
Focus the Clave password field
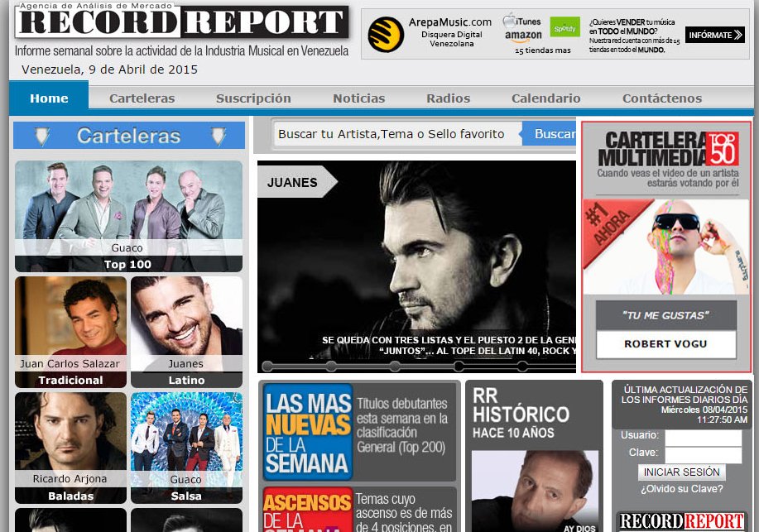[x=704, y=454]
